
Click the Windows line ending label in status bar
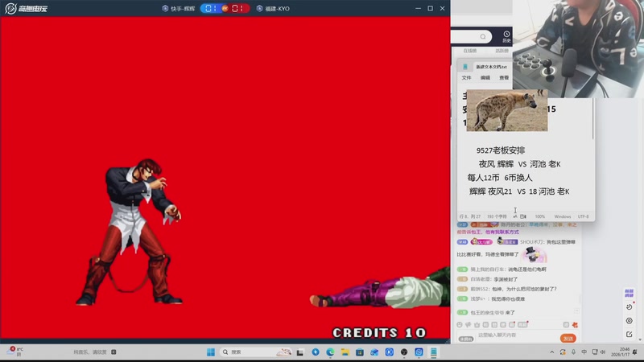(x=562, y=216)
